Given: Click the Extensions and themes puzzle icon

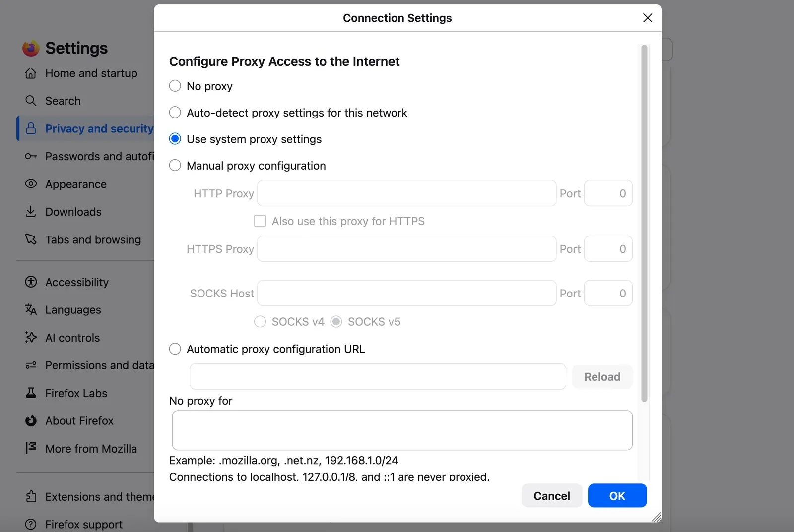Looking at the screenshot, I should [x=31, y=497].
